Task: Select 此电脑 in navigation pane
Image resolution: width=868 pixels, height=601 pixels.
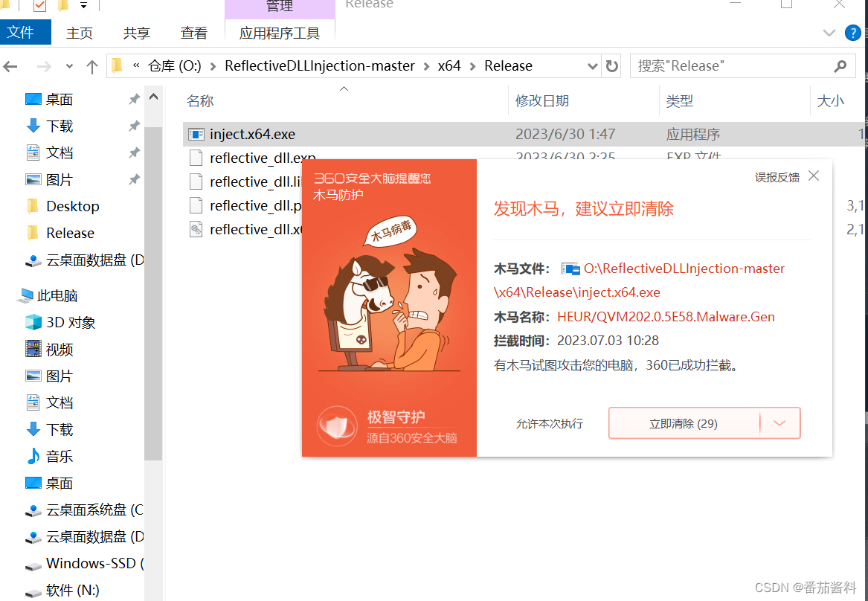Action: tap(57, 296)
